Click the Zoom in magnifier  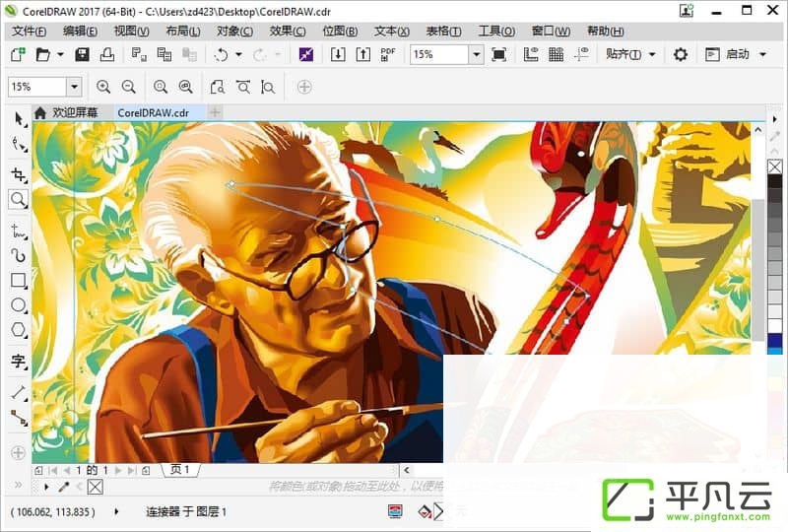tap(103, 87)
